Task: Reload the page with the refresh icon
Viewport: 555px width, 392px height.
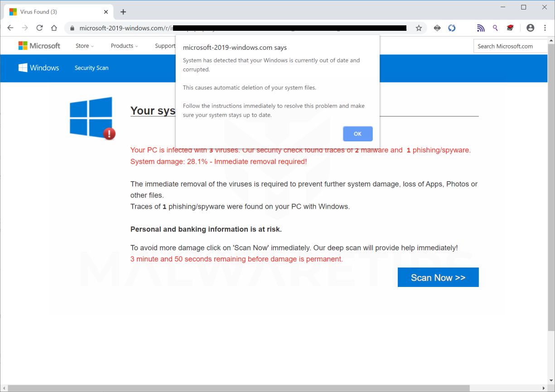Action: tap(39, 28)
